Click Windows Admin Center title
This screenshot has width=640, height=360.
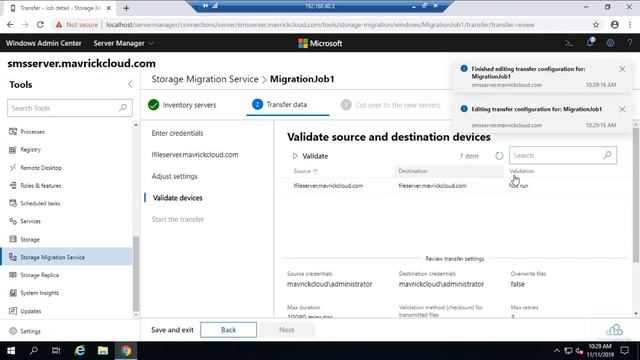point(43,43)
